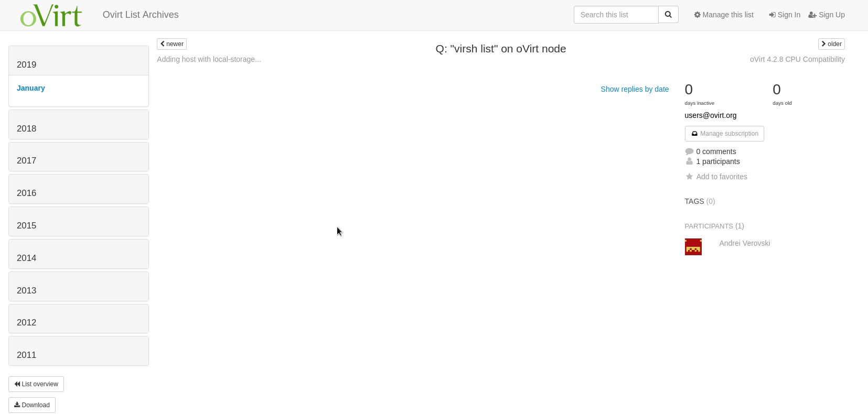The image size is (868, 414).
Task: Select the January month link
Action: tap(31, 88)
